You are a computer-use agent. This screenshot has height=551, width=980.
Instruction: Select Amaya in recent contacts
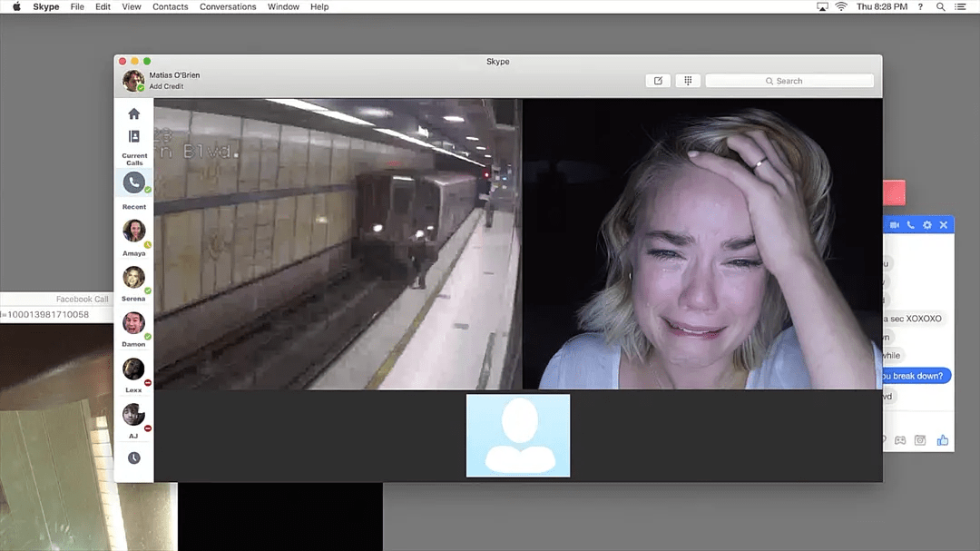tap(134, 232)
